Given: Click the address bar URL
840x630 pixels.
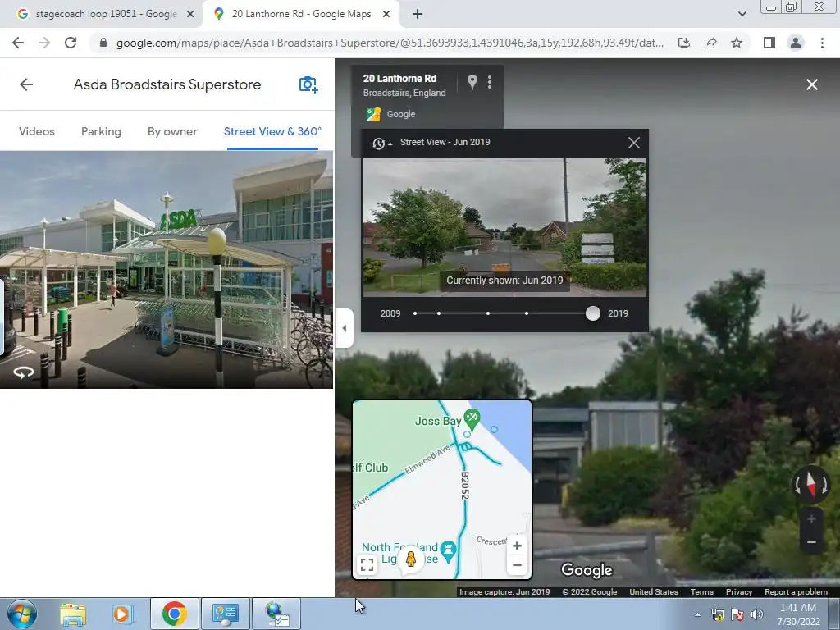Looking at the screenshot, I should pos(390,43).
